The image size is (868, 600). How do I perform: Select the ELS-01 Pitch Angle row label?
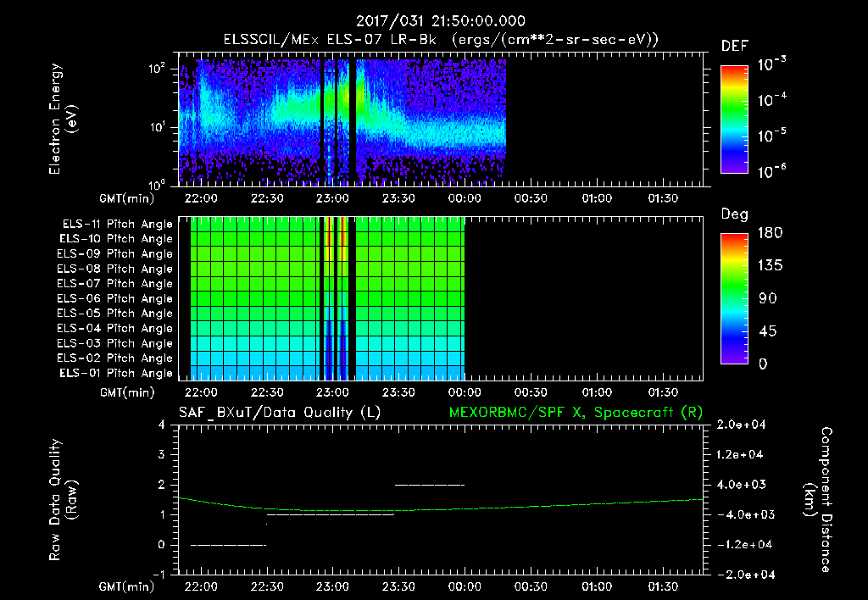114,373
